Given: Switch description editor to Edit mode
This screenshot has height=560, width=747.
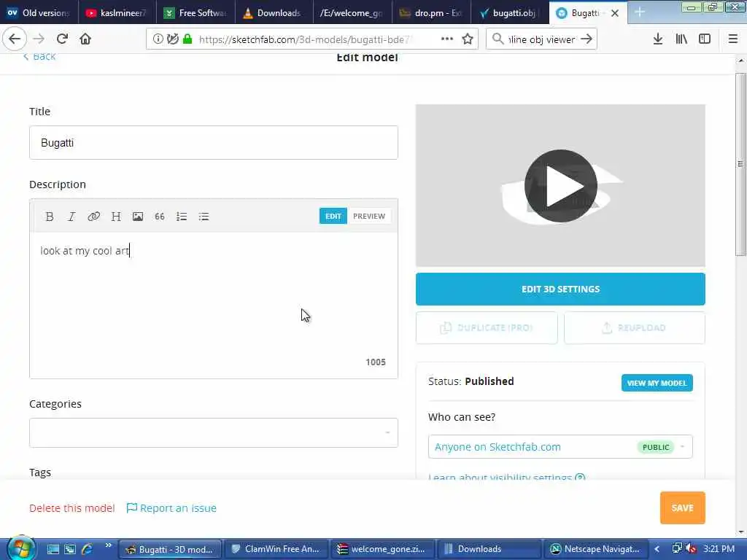Looking at the screenshot, I should 333,216.
